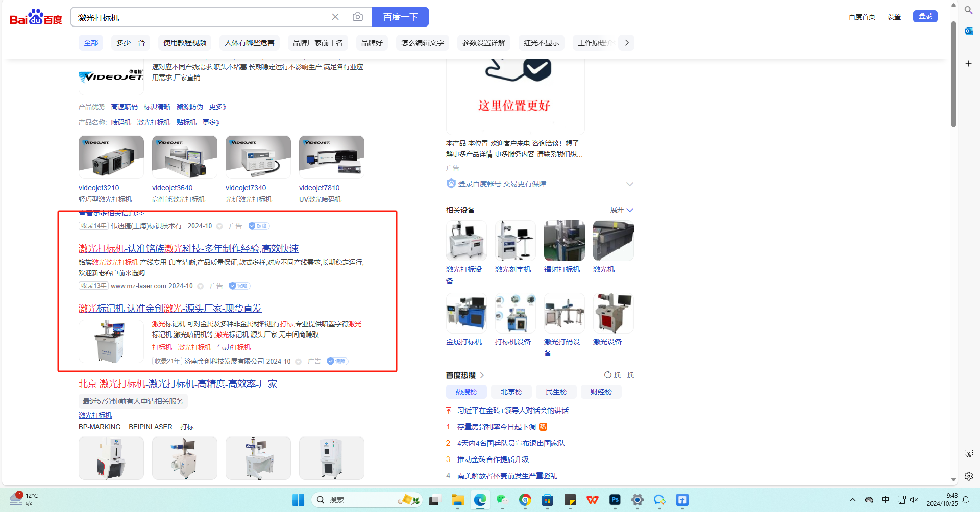Click the volume muted tray icon
Screen dimensions: 980x512
(x=914, y=500)
